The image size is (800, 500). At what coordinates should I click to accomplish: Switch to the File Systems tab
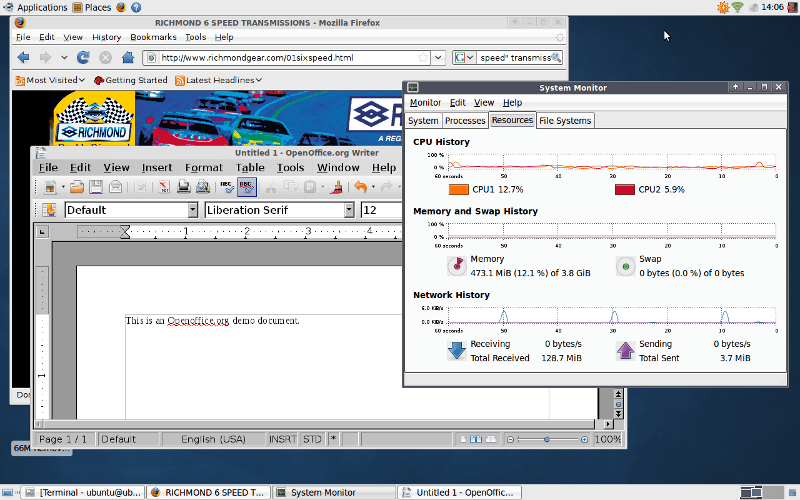565,121
